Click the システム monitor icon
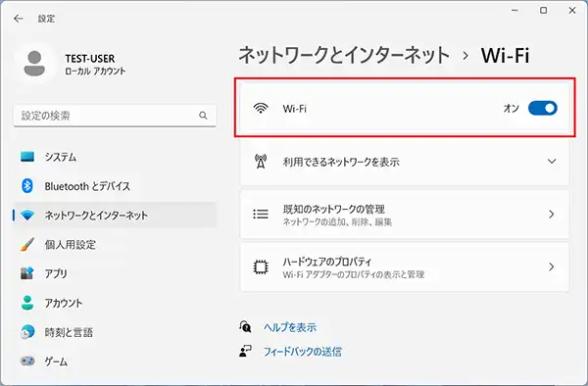 (27, 157)
